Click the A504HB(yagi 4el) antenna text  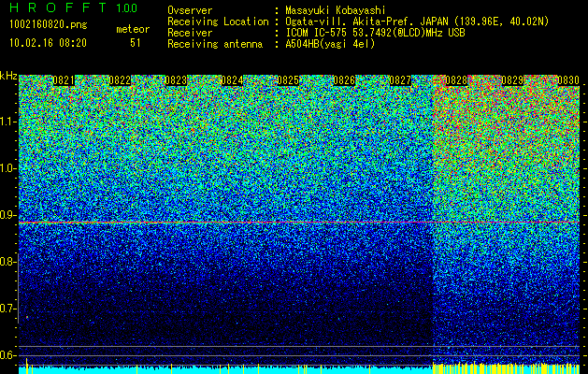tap(330, 44)
